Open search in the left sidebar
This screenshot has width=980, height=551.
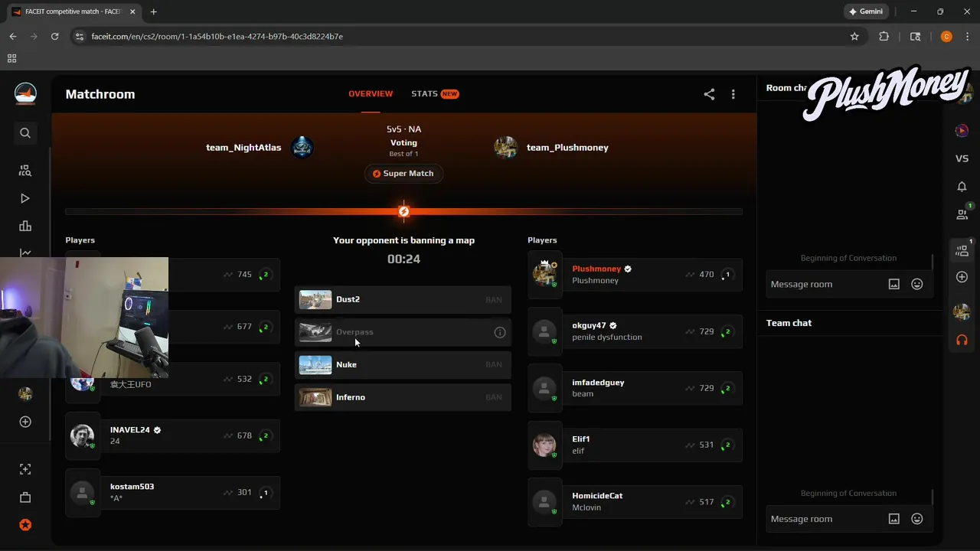point(25,133)
